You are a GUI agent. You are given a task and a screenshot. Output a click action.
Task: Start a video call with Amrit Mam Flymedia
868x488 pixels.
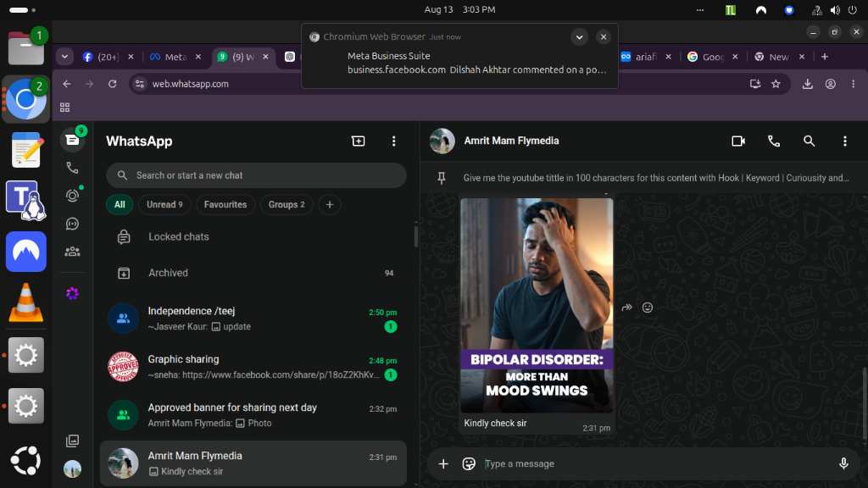pyautogui.click(x=738, y=141)
